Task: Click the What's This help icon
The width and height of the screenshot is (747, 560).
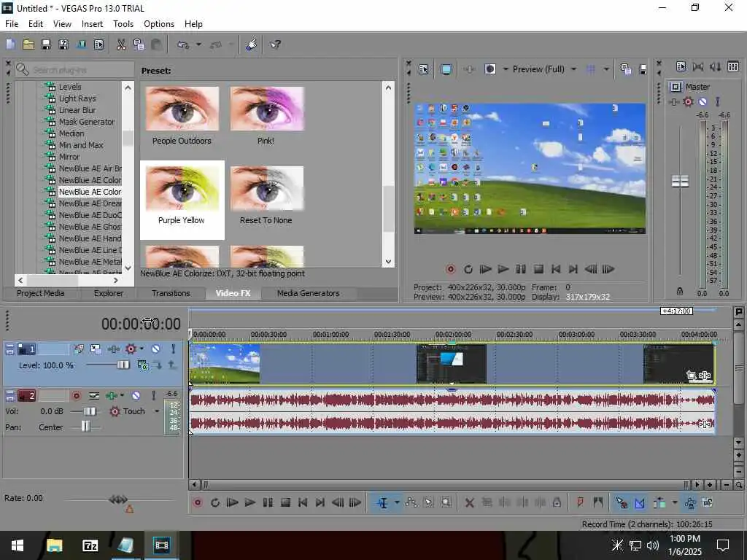Action: click(275, 44)
